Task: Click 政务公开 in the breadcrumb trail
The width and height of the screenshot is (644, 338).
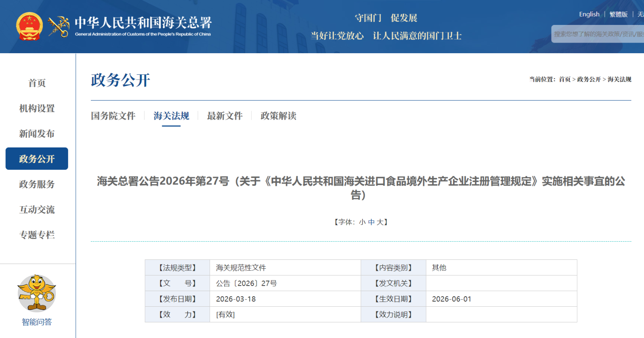Action: (x=589, y=79)
